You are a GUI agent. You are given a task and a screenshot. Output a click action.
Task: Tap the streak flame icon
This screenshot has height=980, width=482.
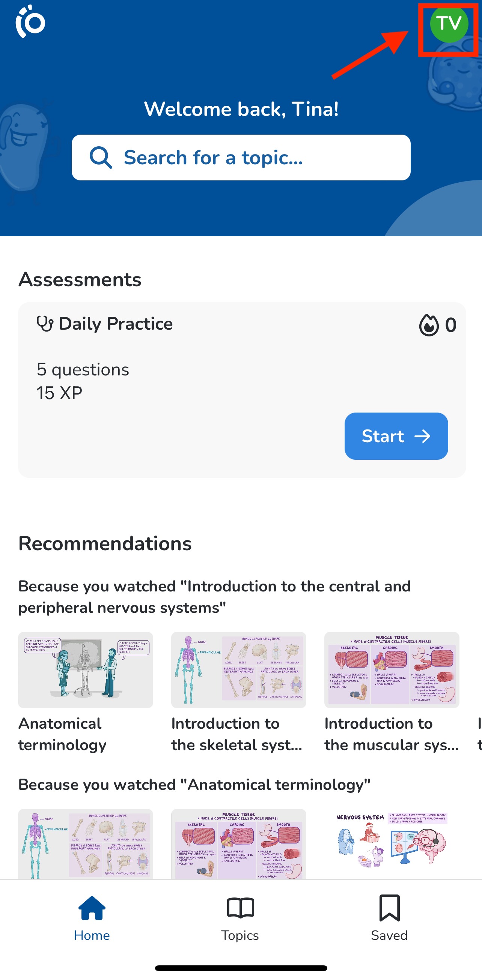[429, 325]
